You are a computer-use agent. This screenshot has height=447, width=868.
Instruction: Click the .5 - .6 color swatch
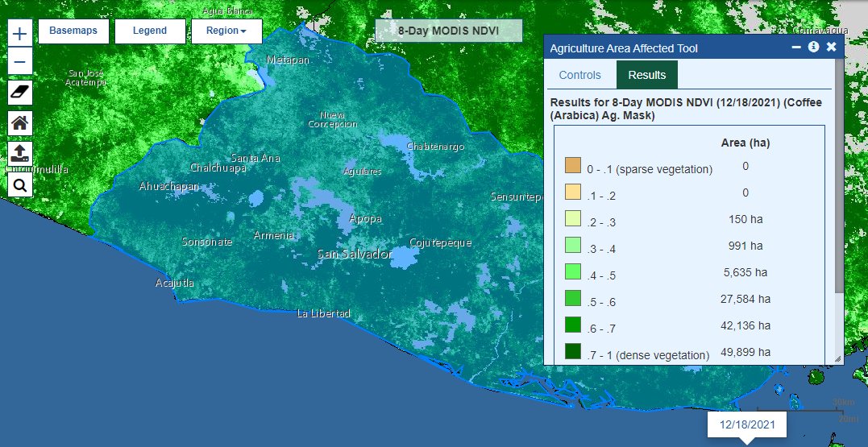click(573, 299)
